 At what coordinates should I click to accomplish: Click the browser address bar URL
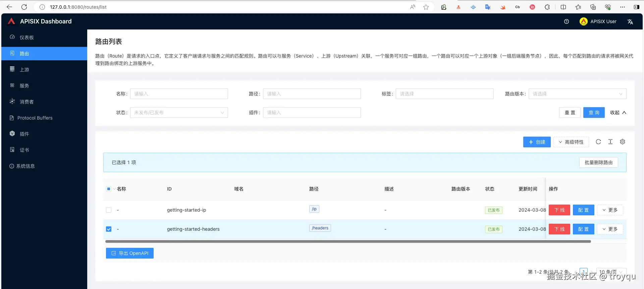[x=78, y=7]
